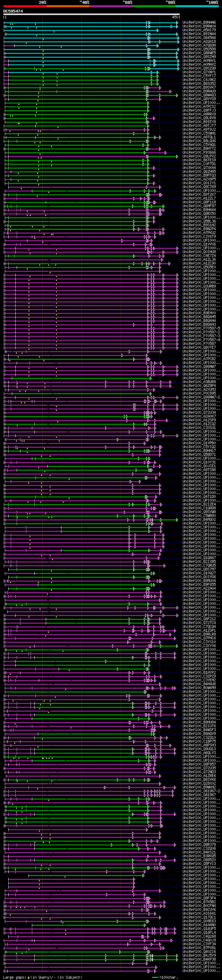Click the red 20% identity legend bar
This screenshot has height=980, width=222.
25,6
